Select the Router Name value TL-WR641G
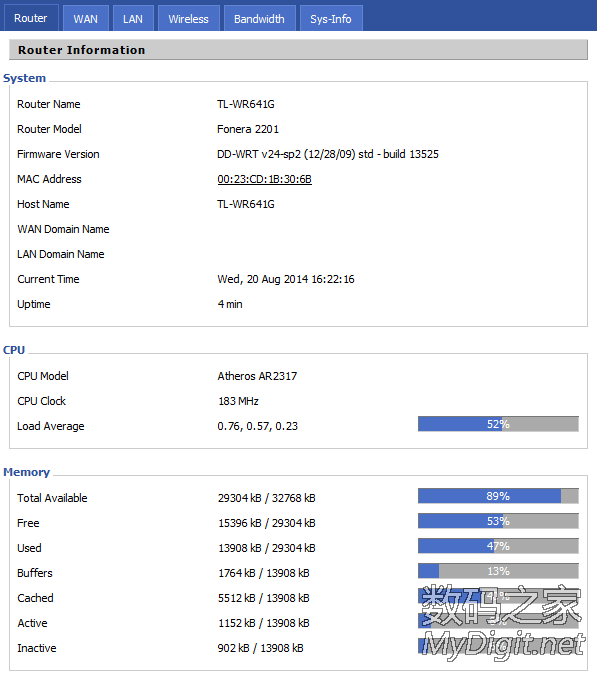Image resolution: width=597 pixels, height=683 pixels. [x=246, y=104]
